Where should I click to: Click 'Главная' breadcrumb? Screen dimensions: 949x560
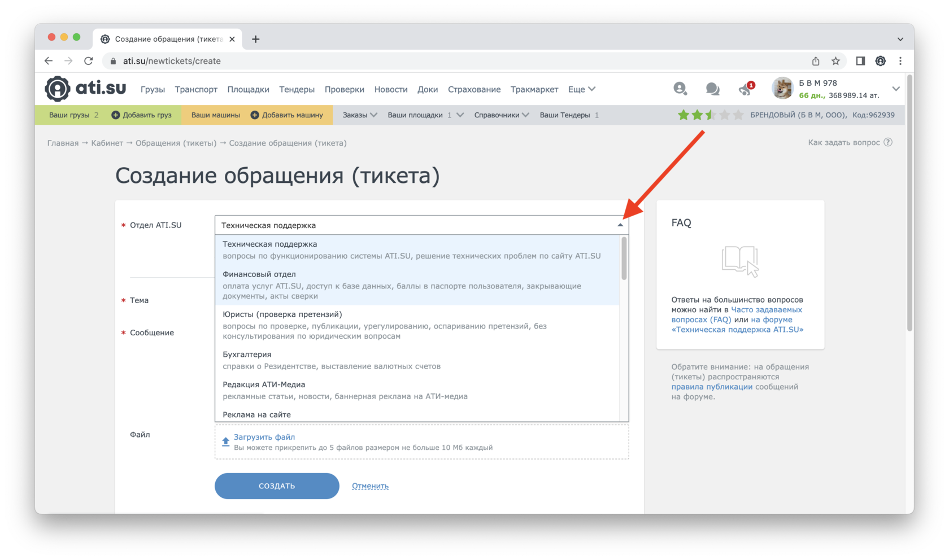63,143
